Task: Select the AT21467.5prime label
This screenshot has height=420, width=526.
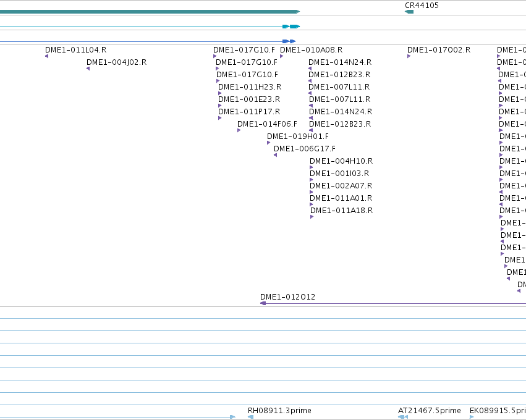Action: click(x=430, y=411)
